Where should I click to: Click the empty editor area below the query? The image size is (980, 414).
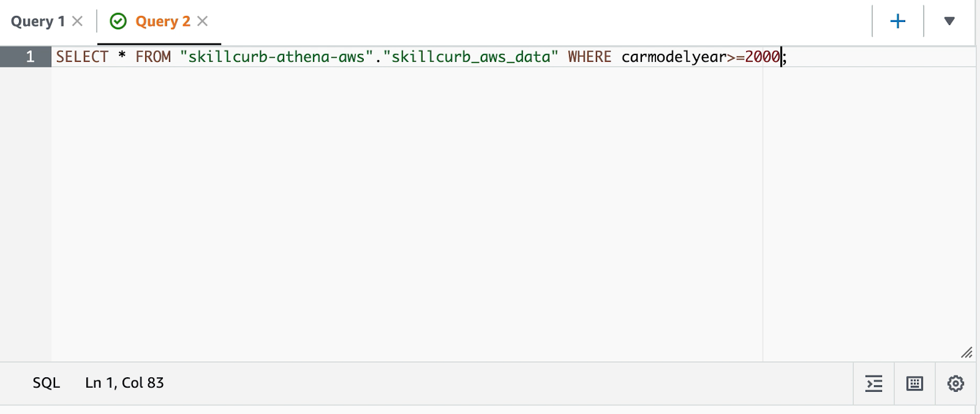pyautogui.click(x=407, y=214)
